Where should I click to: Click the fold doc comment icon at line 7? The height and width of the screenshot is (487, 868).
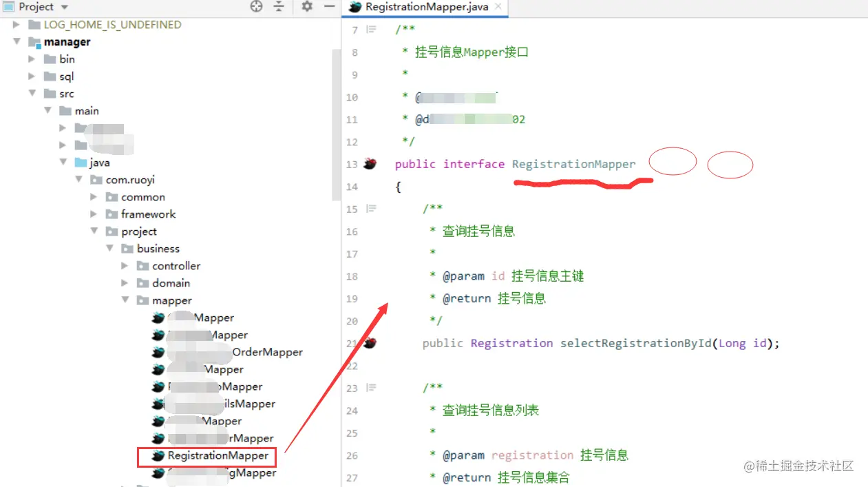point(372,30)
